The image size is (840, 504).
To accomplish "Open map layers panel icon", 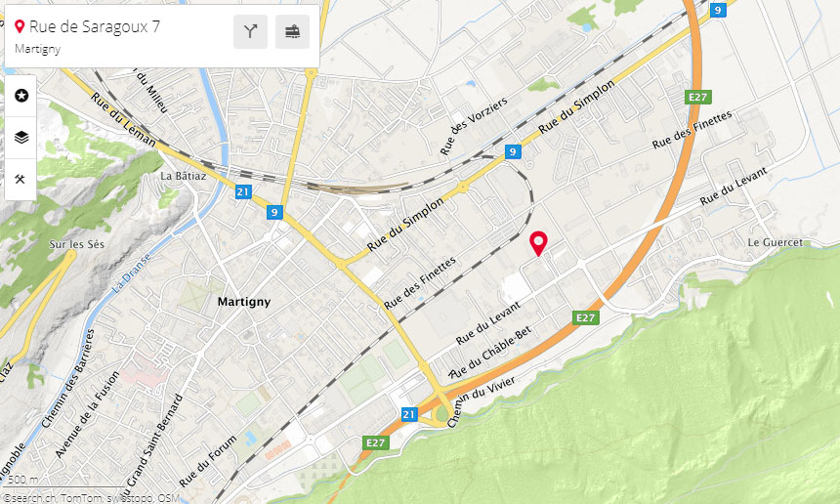I will point(21,137).
